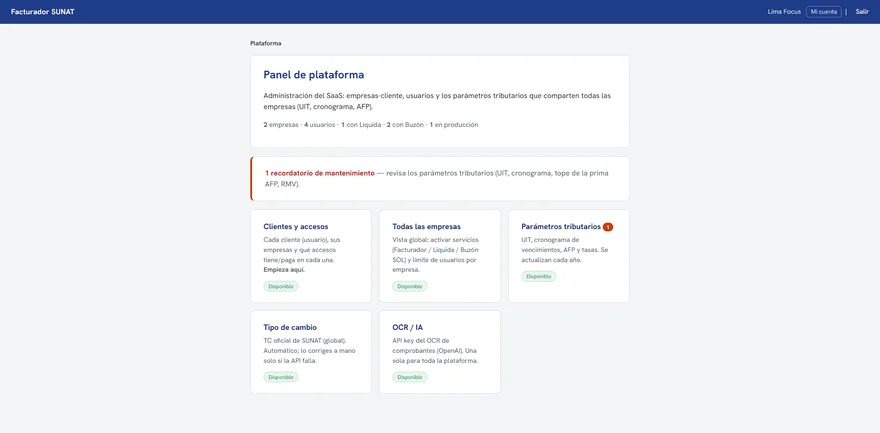Viewport: 880px width, 433px height.
Task: Click the Disponible badge under Clientes y accesos
Action: point(281,286)
